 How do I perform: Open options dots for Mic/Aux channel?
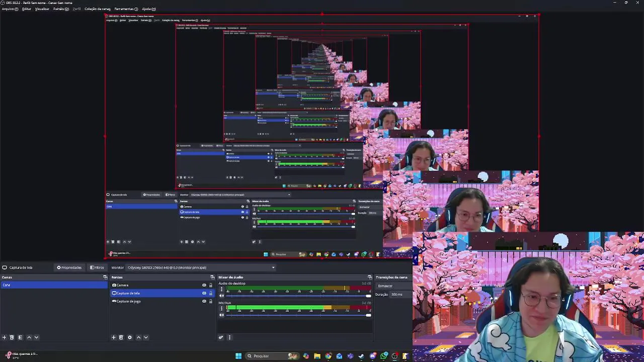pos(221,309)
